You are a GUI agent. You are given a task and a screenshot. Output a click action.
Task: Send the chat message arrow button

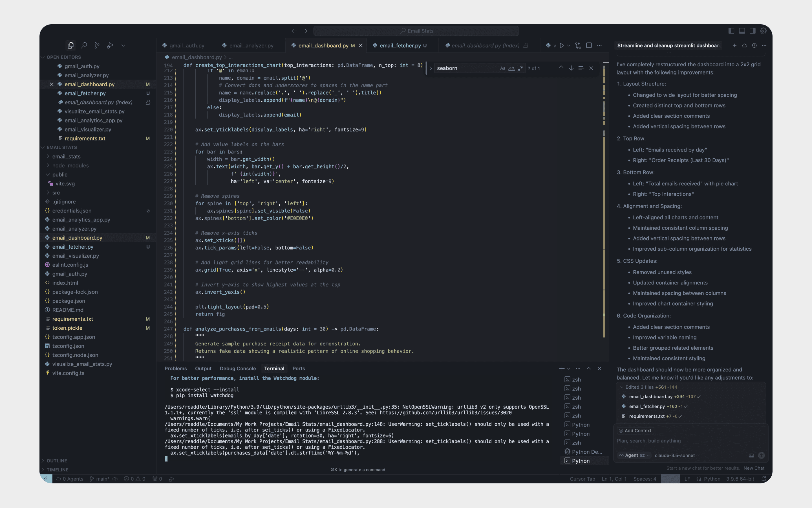tap(761, 455)
